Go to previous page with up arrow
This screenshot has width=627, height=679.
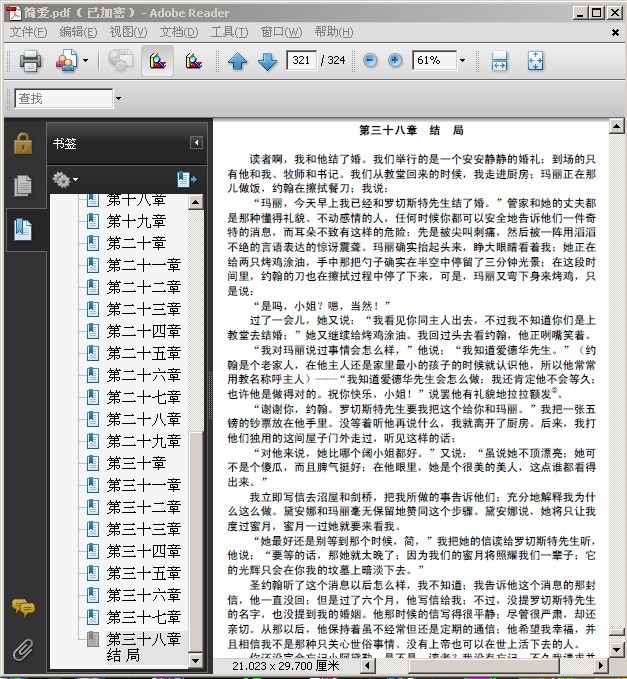(x=238, y=61)
